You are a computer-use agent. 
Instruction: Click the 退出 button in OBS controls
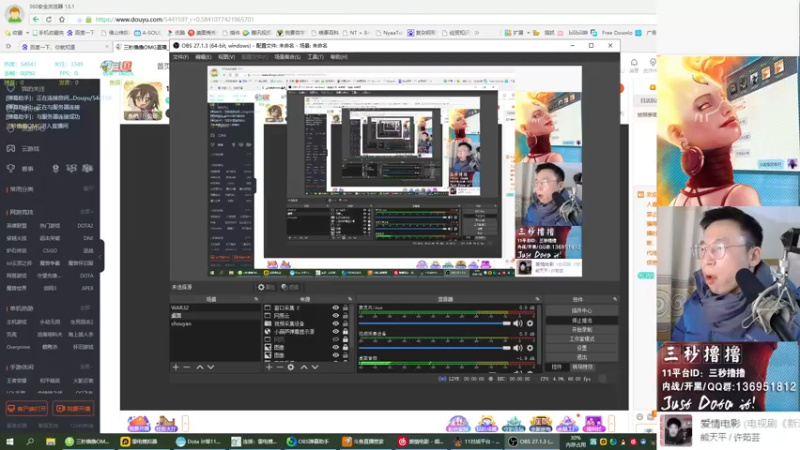tap(582, 357)
